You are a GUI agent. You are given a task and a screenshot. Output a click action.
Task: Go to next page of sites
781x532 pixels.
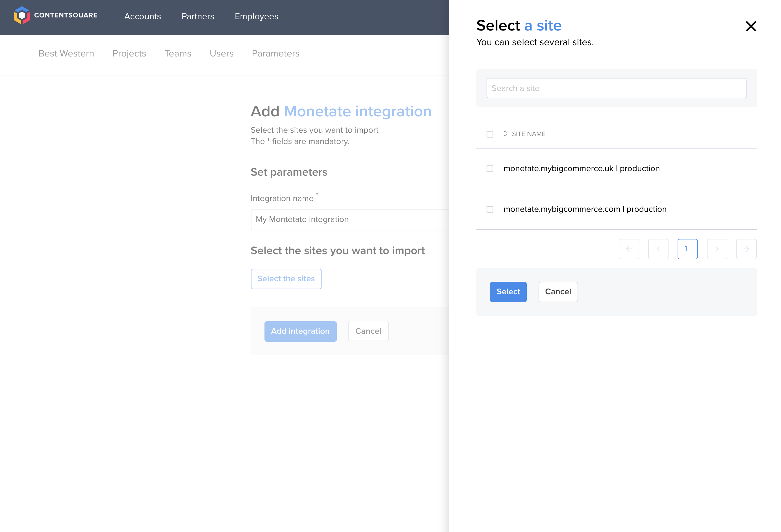(x=717, y=249)
